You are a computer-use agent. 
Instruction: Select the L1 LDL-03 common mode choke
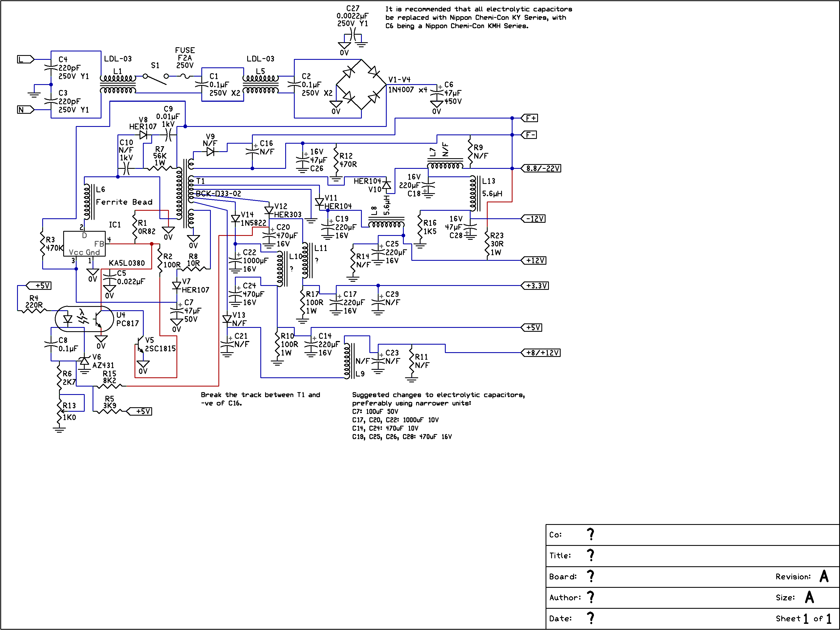pyautogui.click(x=118, y=84)
